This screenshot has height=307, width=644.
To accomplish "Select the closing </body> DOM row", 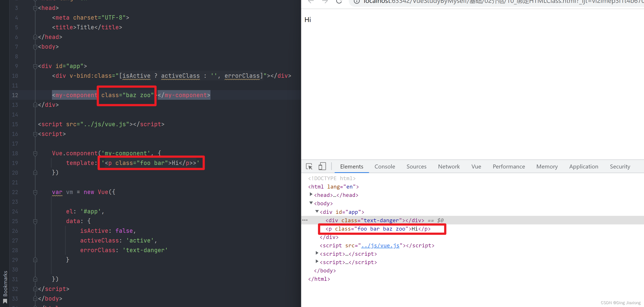I will pos(325,270).
